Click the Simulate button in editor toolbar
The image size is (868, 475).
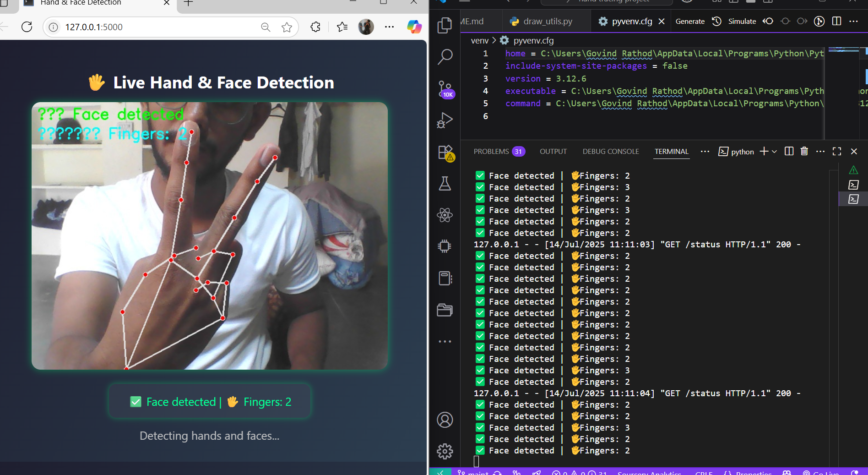[x=742, y=21]
